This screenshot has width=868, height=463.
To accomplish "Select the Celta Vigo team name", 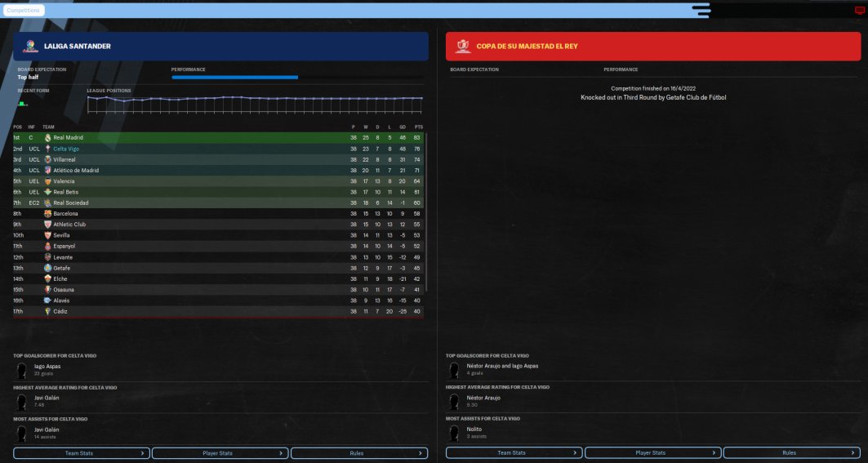I will pos(66,149).
